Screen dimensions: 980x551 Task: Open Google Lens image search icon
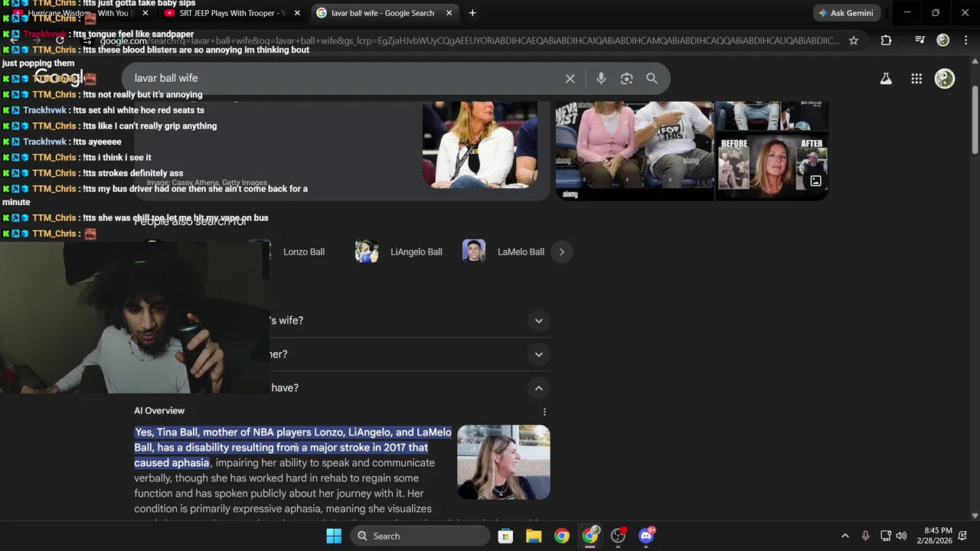click(626, 78)
